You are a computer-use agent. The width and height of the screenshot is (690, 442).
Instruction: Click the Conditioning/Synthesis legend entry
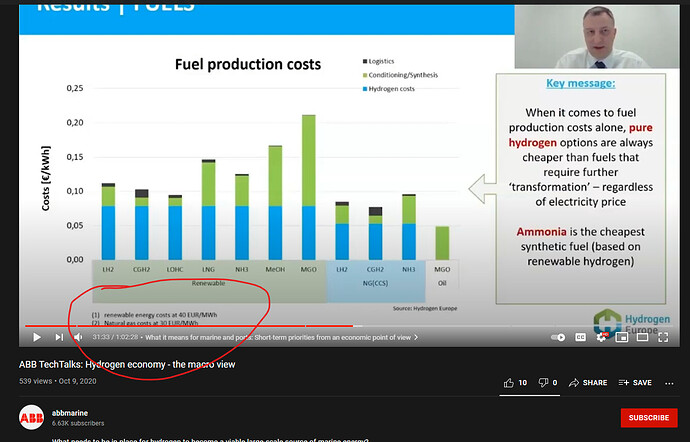click(400, 75)
